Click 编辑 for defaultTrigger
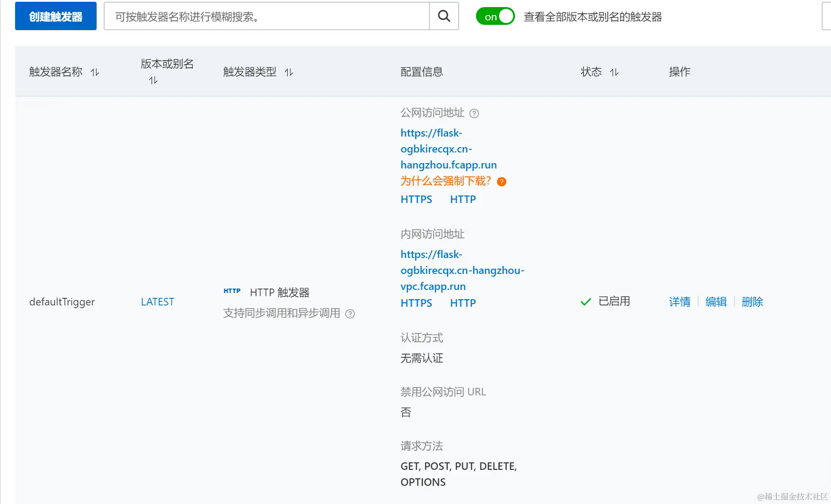The width and height of the screenshot is (831, 504). click(716, 302)
